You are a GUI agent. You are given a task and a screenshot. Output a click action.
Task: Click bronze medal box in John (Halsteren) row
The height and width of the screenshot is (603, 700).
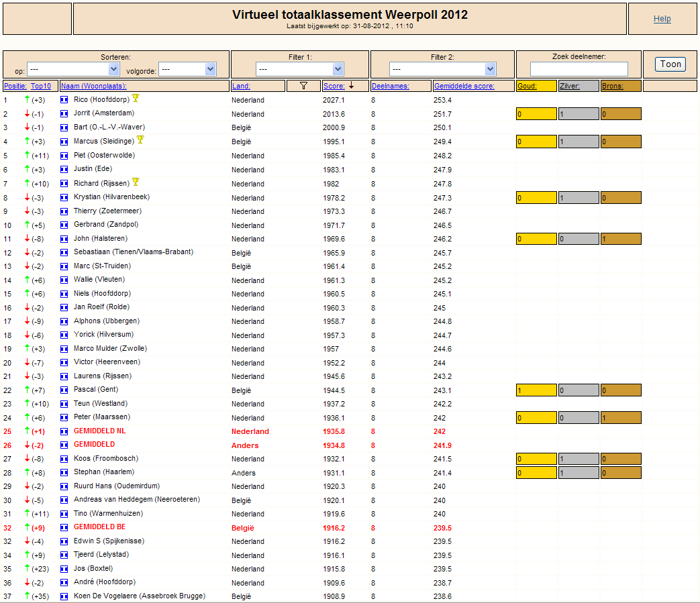click(621, 239)
